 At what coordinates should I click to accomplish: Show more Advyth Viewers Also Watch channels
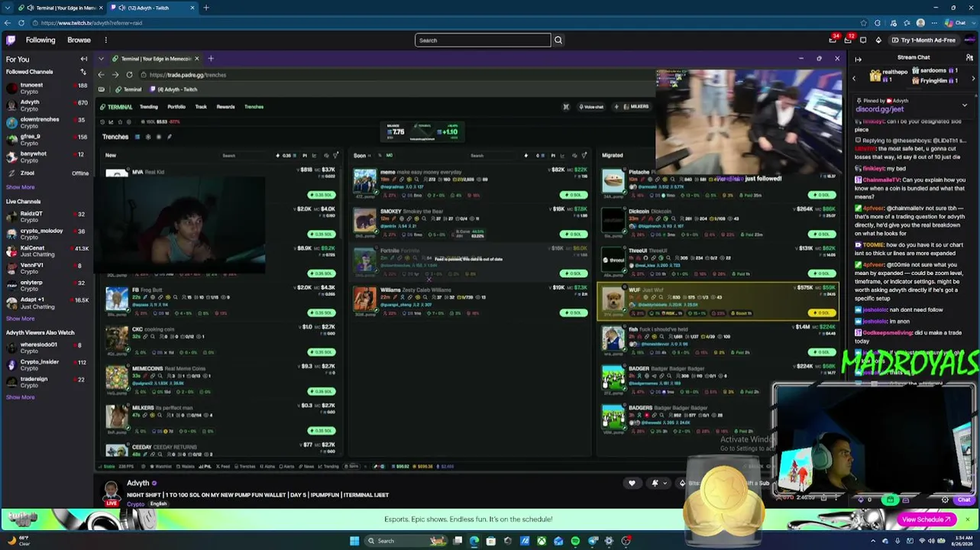pyautogui.click(x=20, y=397)
